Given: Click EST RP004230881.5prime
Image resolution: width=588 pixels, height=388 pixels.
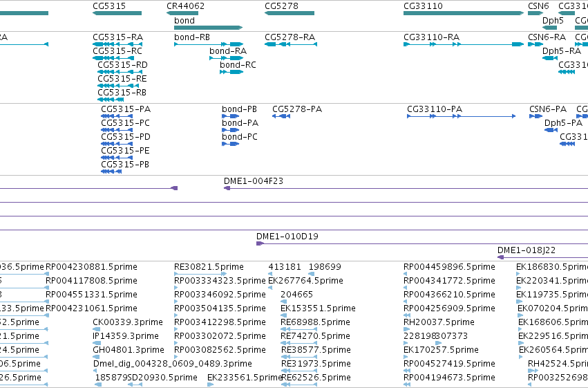Looking at the screenshot, I should [x=91, y=267].
